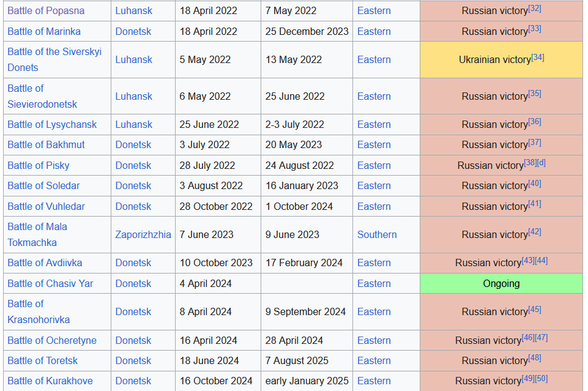Image resolution: width=588 pixels, height=391 pixels.
Task: Click Donetsk link in Soledar row
Action: pos(133,185)
